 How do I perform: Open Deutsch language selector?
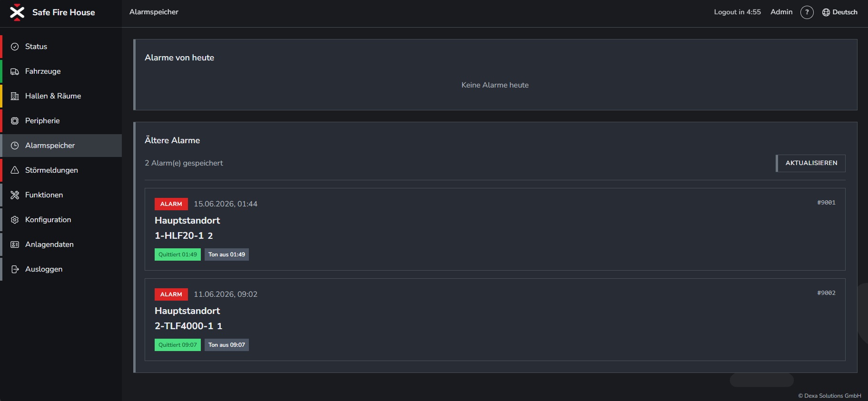(x=840, y=12)
